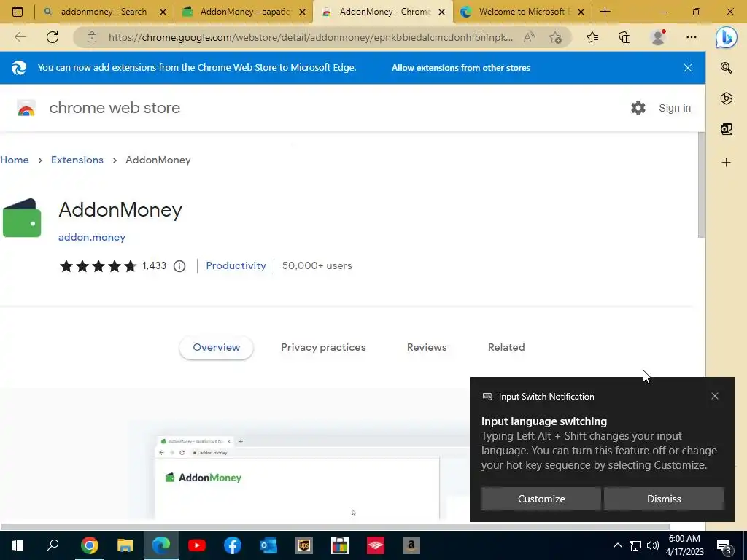Click the five-star rating display
Viewport: 747px width, 560px height.
click(x=98, y=266)
